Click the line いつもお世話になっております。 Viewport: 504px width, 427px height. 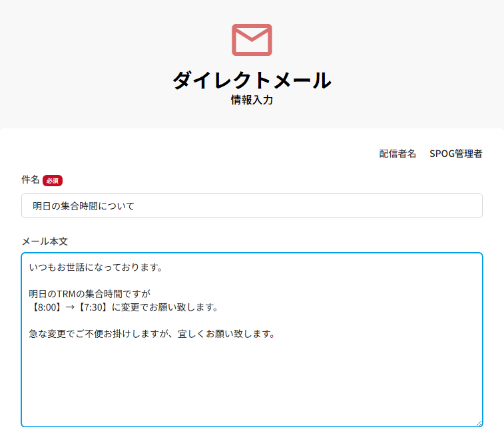click(96, 267)
